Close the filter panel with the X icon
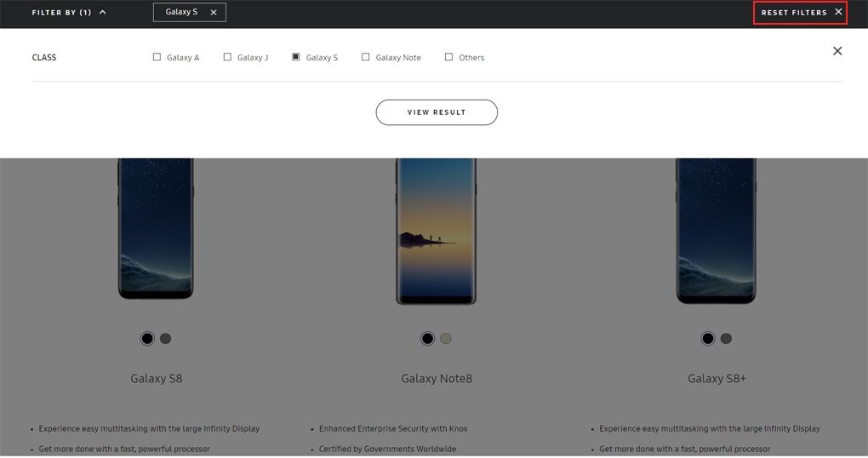 pos(837,51)
